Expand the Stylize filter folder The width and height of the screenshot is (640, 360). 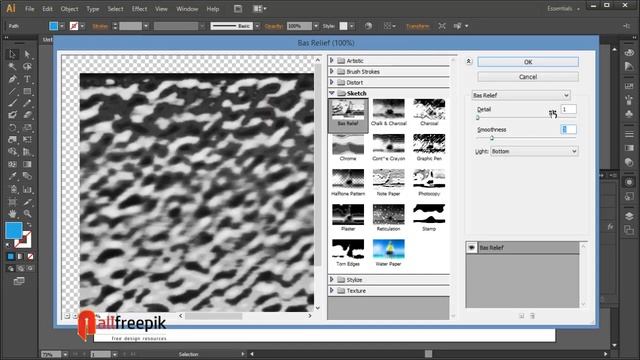pyautogui.click(x=332, y=280)
